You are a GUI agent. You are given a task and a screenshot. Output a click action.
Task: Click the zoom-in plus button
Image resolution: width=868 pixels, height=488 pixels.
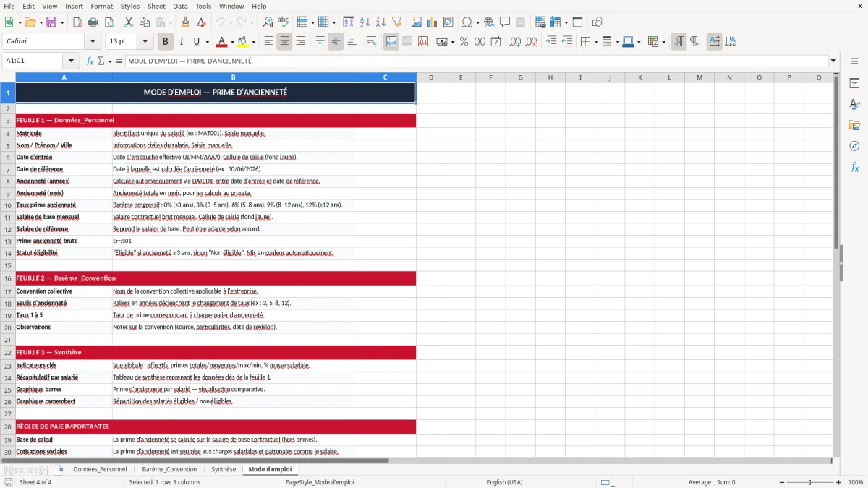click(839, 482)
